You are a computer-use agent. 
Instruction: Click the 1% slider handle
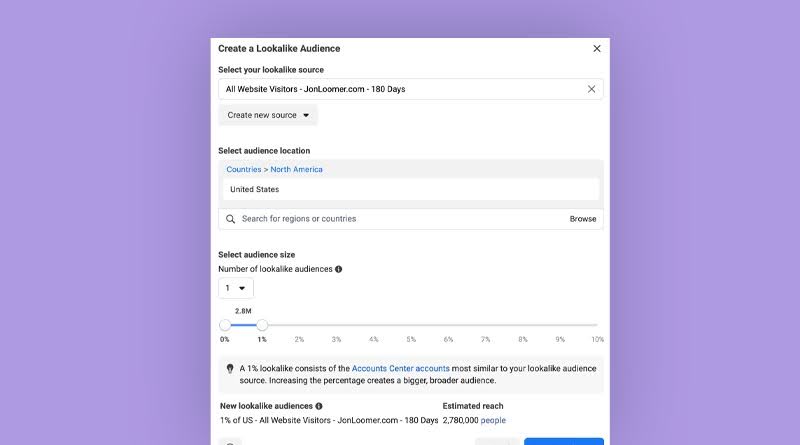pyautogui.click(x=262, y=325)
